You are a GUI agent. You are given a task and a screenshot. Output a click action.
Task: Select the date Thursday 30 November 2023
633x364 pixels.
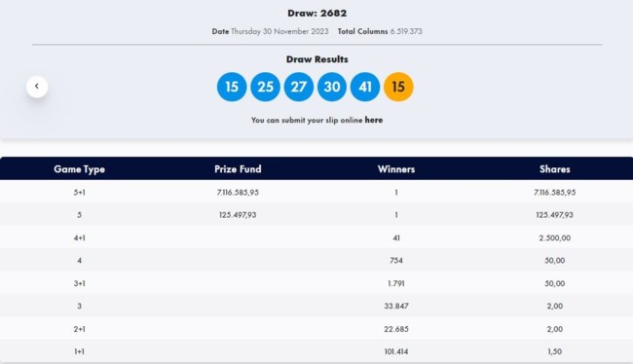[279, 31]
